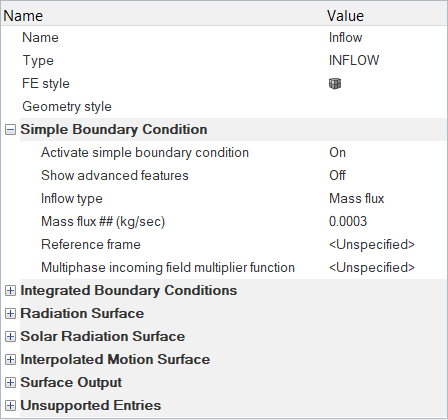The height and width of the screenshot is (420, 448).
Task: Open the Inflow type Mass flux dropdown
Action: pyautogui.click(x=387, y=199)
